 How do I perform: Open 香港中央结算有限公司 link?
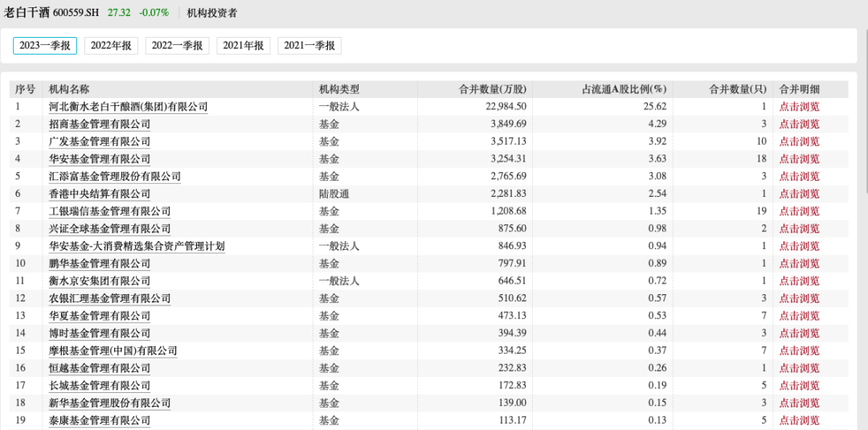click(x=100, y=194)
